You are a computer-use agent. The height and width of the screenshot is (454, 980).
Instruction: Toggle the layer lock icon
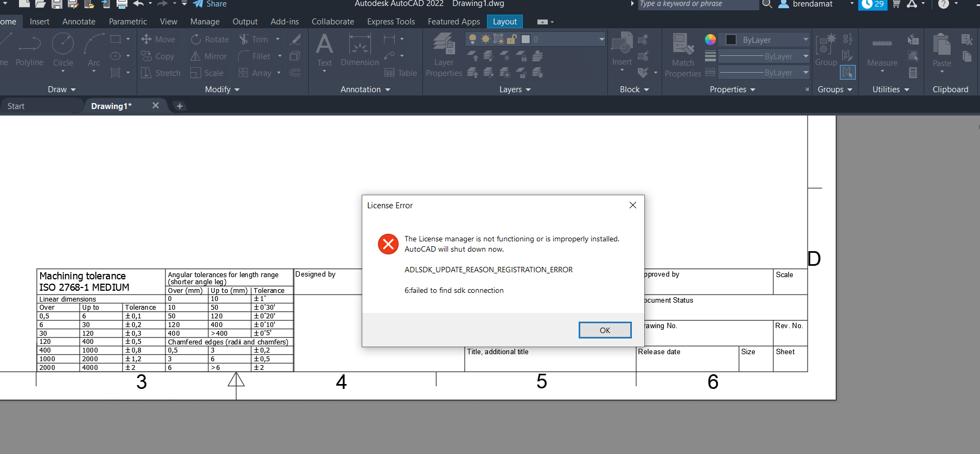[x=511, y=39]
